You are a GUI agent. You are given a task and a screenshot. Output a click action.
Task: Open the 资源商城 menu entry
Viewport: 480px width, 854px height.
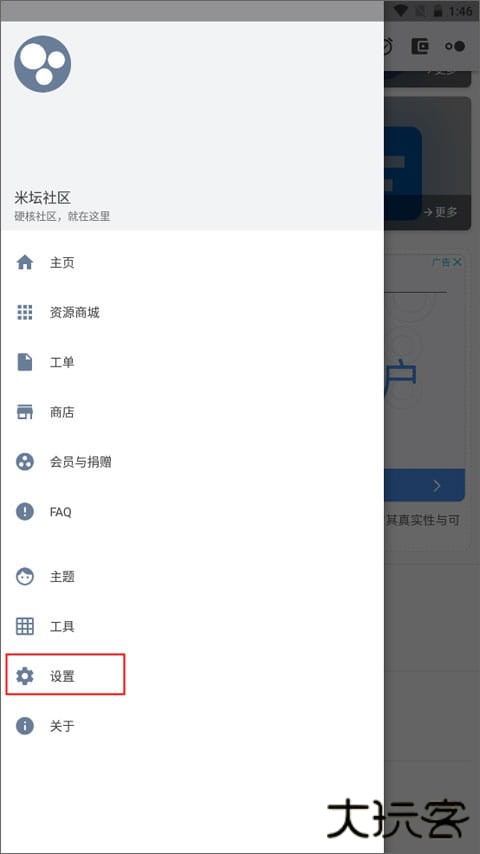click(x=192, y=312)
